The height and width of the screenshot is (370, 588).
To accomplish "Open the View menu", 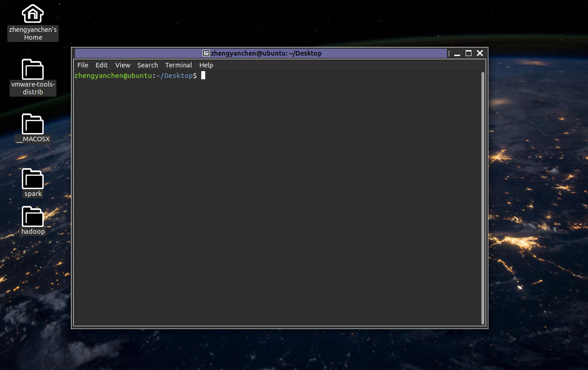I will pos(122,65).
